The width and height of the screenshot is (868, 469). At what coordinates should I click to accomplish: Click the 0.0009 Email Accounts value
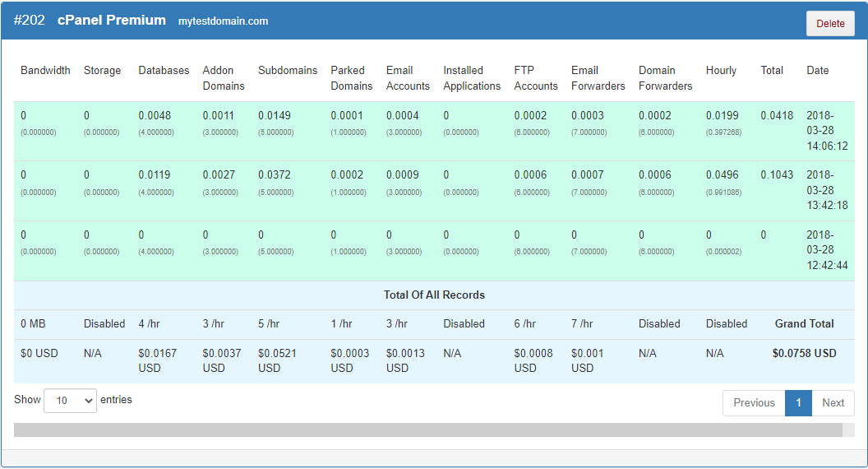[x=403, y=174]
